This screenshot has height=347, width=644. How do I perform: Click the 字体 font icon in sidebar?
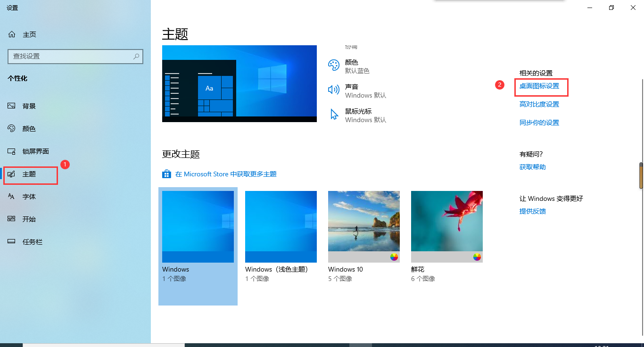pos(12,197)
